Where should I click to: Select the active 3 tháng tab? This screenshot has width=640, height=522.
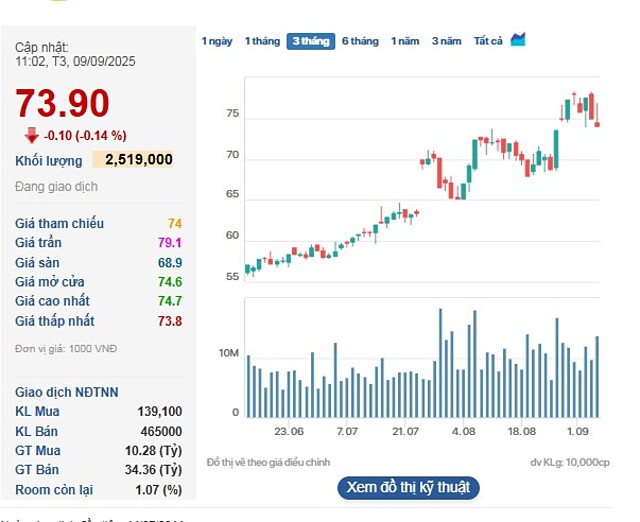point(311,41)
